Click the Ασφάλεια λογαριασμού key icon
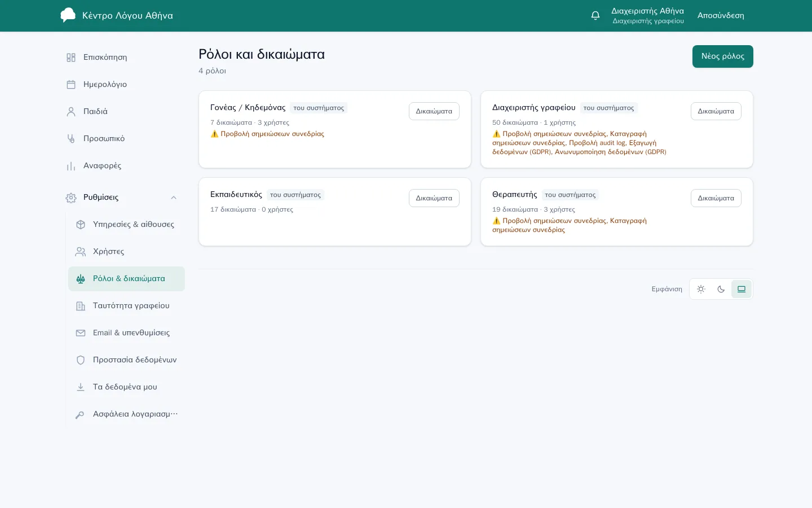 pos(81,414)
